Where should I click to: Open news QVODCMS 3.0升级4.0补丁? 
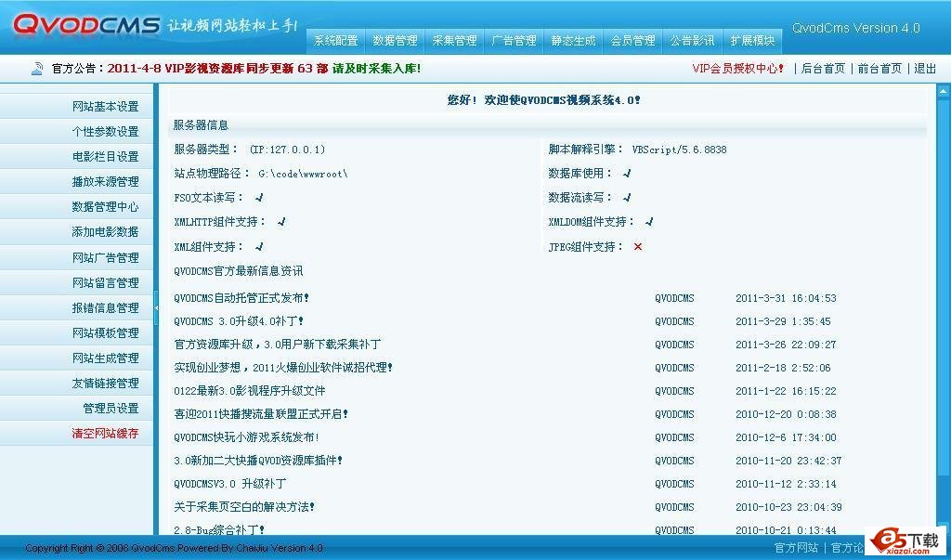pos(239,321)
